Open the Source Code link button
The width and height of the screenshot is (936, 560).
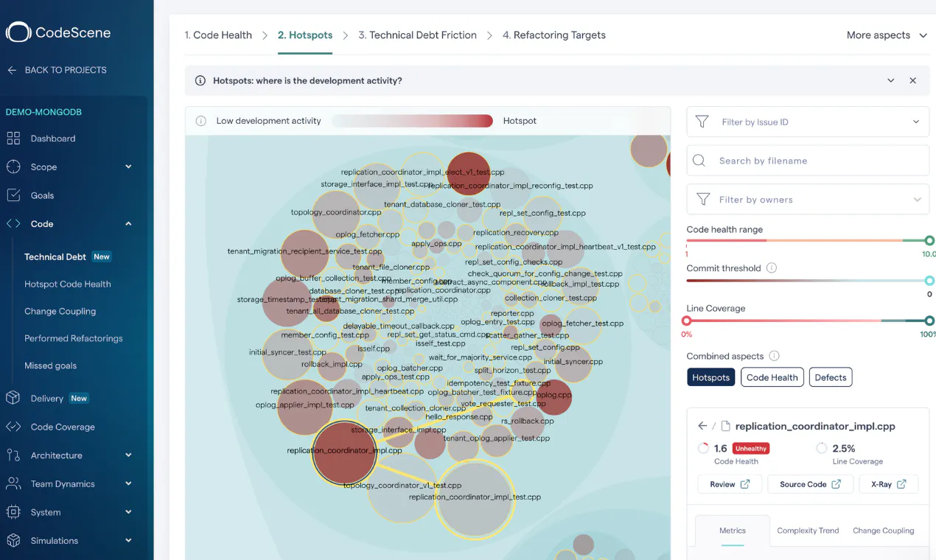(x=811, y=484)
